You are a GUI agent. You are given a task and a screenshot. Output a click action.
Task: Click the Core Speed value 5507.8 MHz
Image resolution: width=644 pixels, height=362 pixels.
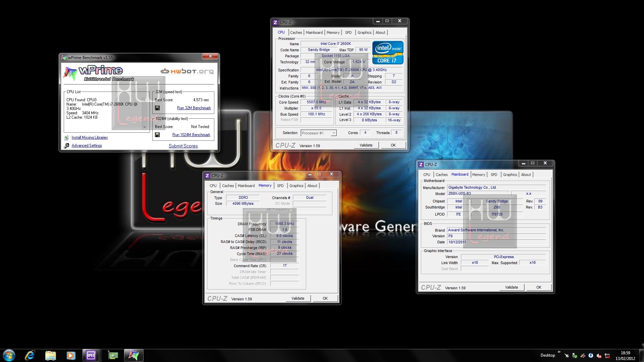(x=316, y=102)
